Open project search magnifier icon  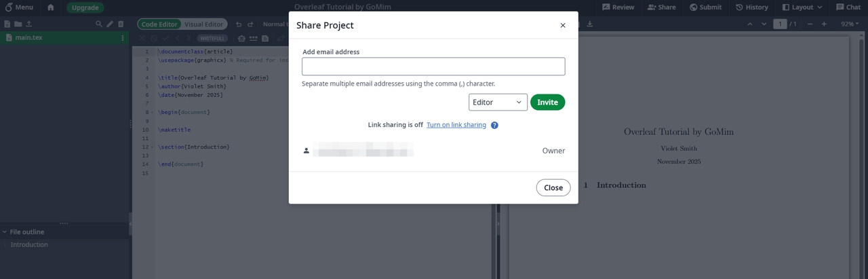coord(99,24)
